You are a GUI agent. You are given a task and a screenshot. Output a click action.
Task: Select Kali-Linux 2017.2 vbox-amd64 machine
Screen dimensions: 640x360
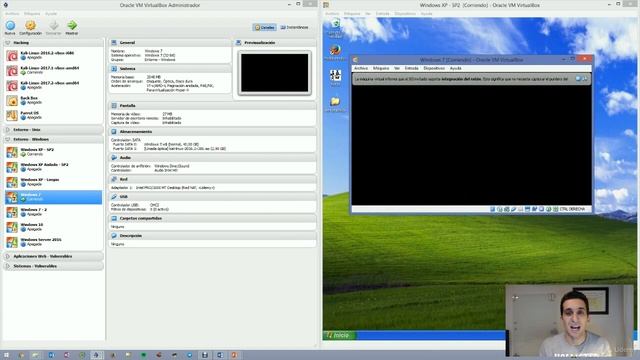click(53, 85)
